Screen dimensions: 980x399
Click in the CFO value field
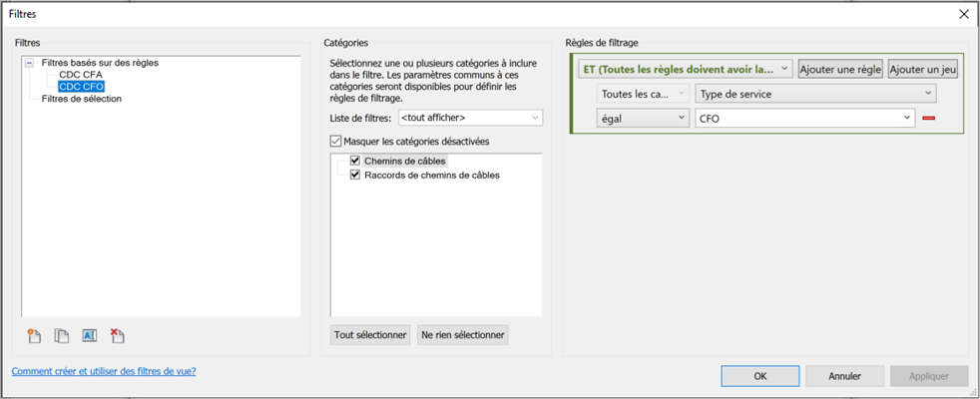pos(798,118)
